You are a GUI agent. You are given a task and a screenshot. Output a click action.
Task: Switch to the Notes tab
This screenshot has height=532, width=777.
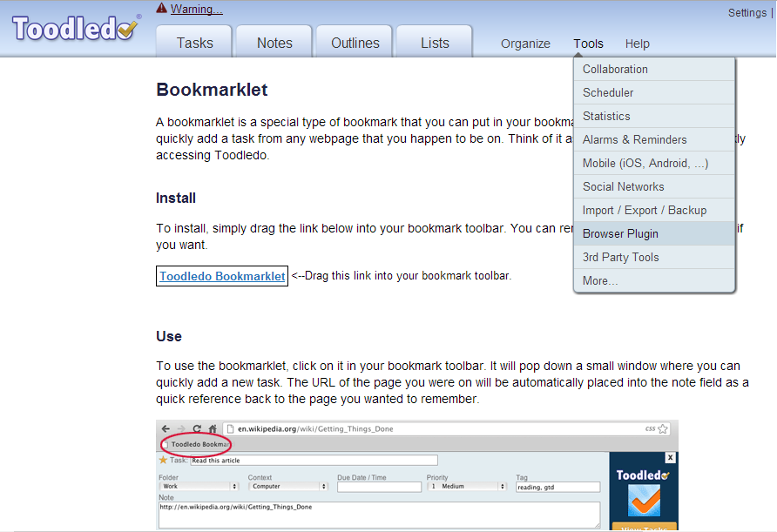tap(274, 43)
